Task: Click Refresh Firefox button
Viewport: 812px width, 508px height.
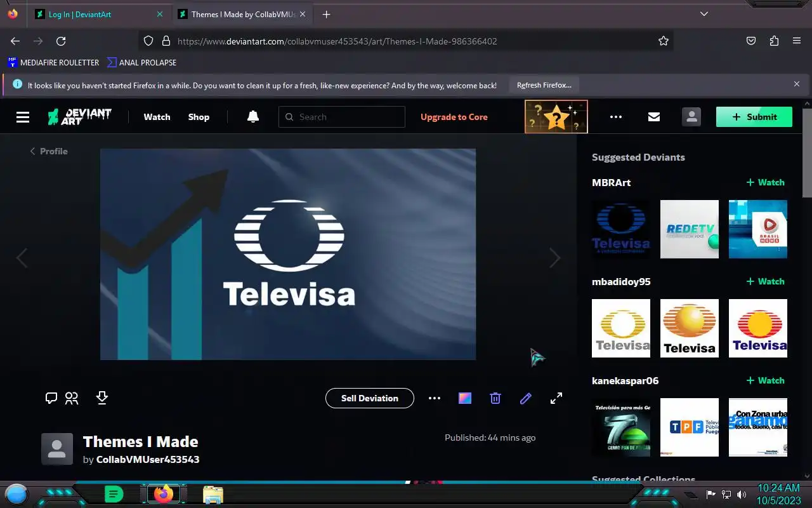Action: coord(544,84)
